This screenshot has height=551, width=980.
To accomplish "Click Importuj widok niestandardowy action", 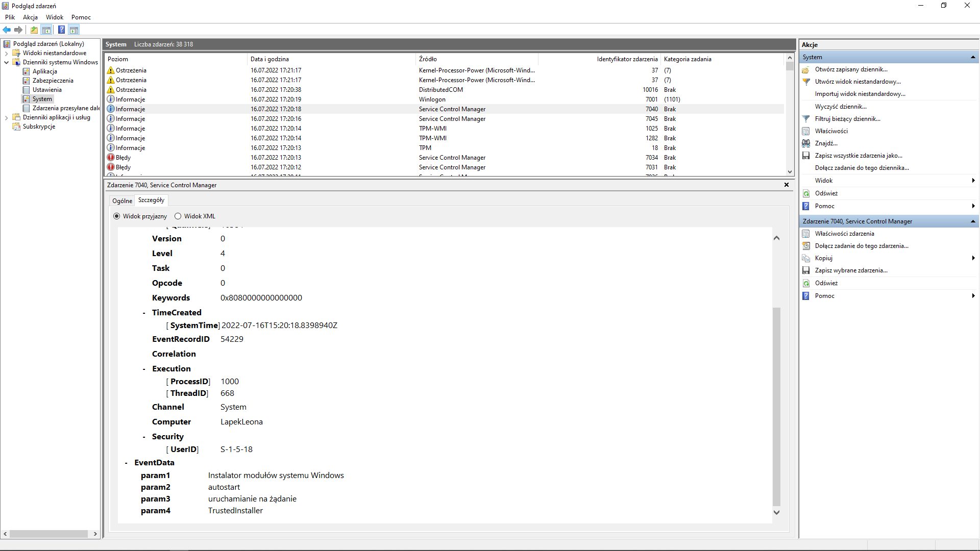I will tap(860, 94).
